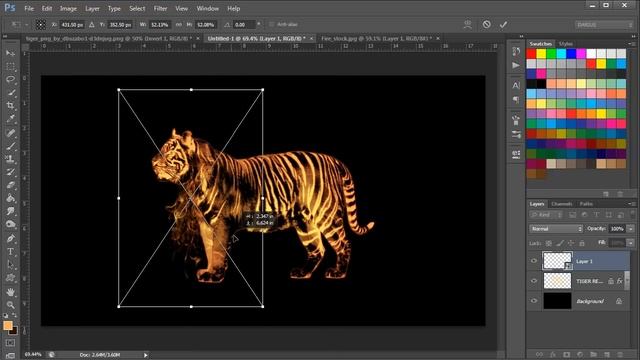This screenshot has width=640, height=360.
Task: Open the Filter menu
Action: 160,8
